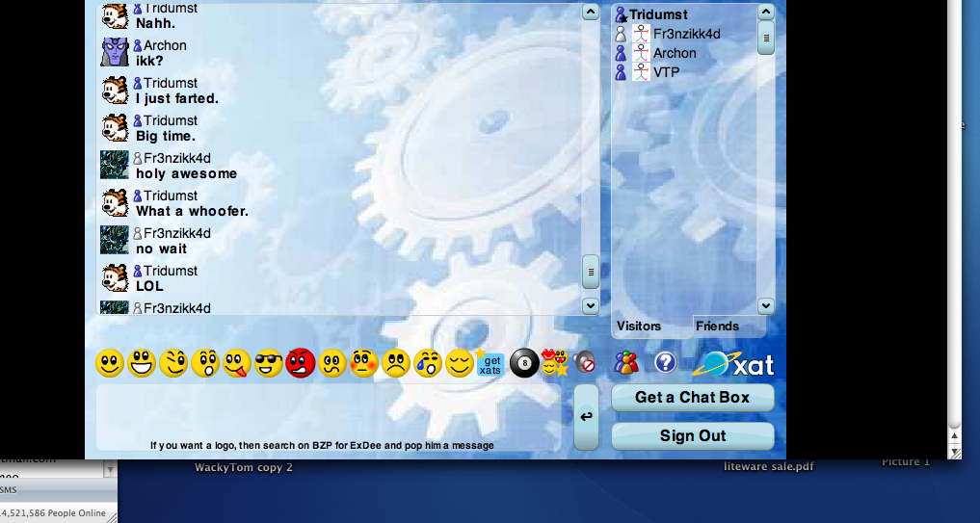Click the People Online status text
Image resolution: width=980 pixels, height=523 pixels.
pyautogui.click(x=54, y=513)
